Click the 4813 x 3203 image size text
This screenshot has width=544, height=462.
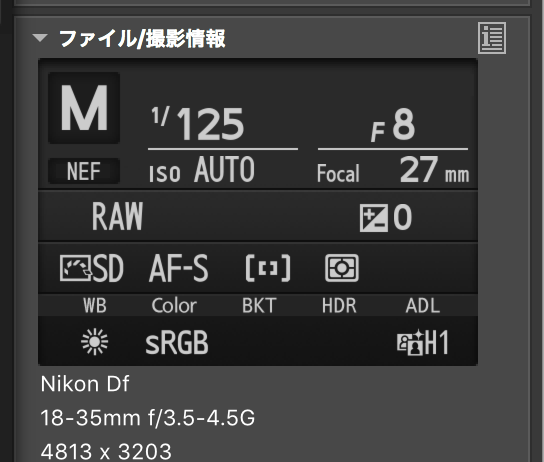tap(106, 451)
